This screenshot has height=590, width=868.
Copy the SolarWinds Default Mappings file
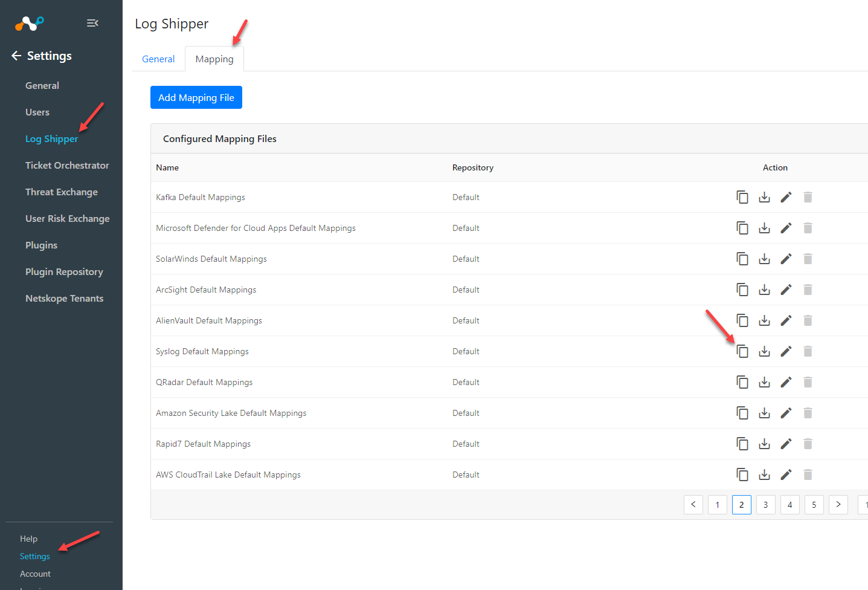[x=742, y=259]
